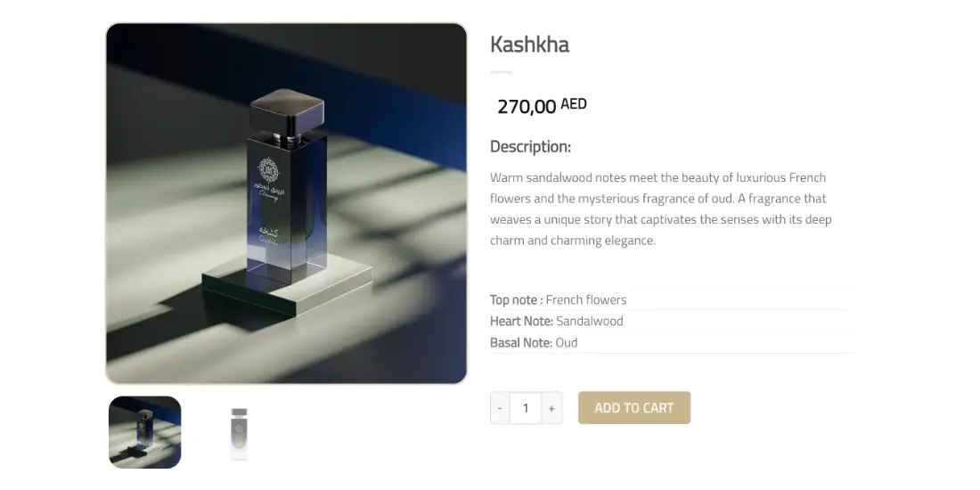Click the AED currency label
This screenshot has width=980, height=490.
[574, 103]
